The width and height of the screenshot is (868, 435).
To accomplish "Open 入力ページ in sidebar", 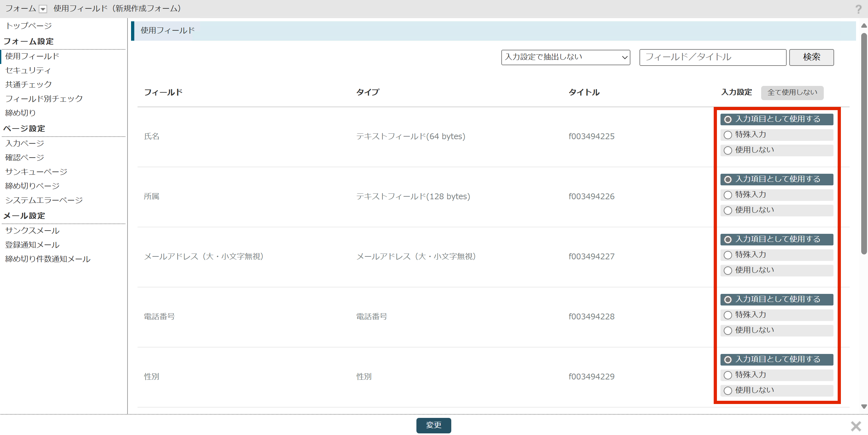I will point(25,143).
